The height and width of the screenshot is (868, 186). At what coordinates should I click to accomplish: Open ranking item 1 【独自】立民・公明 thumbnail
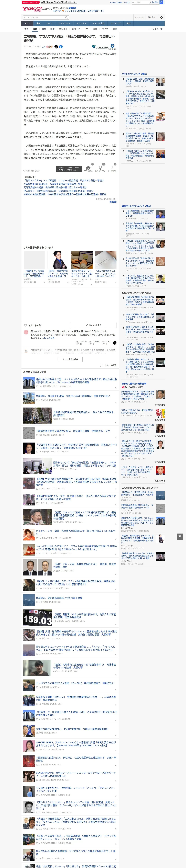(x=160, y=82)
